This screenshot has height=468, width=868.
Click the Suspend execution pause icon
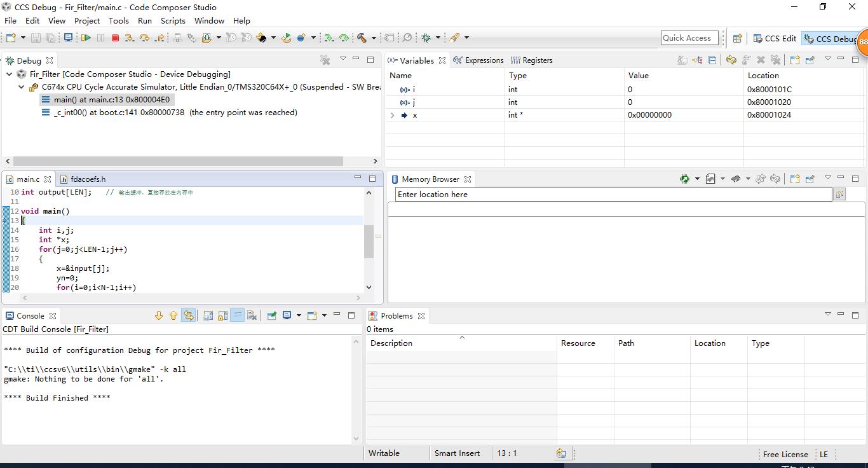(x=100, y=38)
